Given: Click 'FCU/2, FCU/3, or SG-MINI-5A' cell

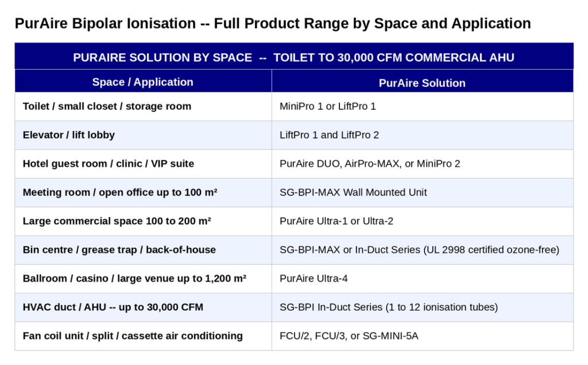Looking at the screenshot, I should point(422,336).
